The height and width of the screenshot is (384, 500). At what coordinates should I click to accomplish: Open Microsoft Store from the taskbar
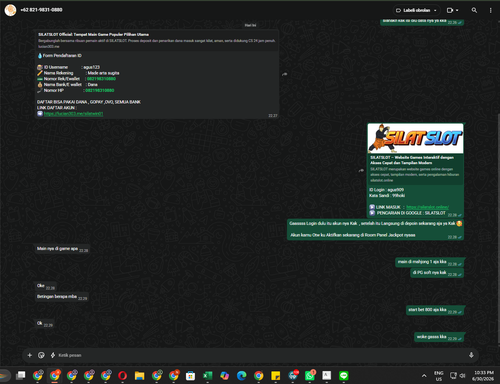(190, 376)
